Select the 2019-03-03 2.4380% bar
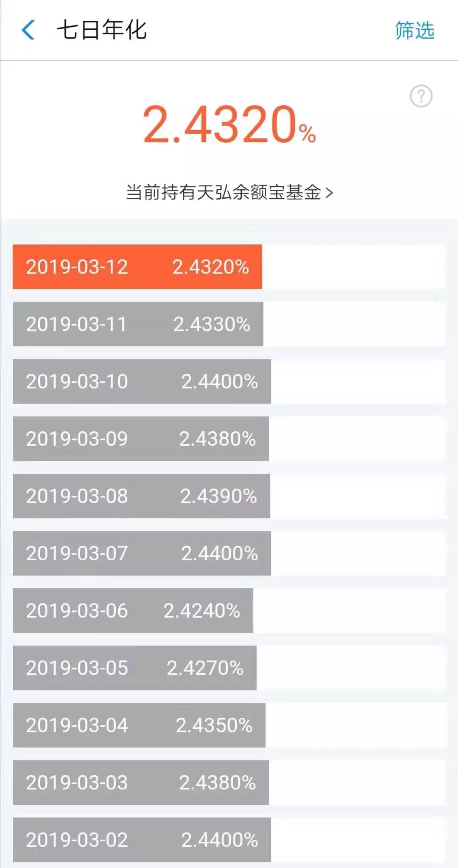 (x=141, y=783)
